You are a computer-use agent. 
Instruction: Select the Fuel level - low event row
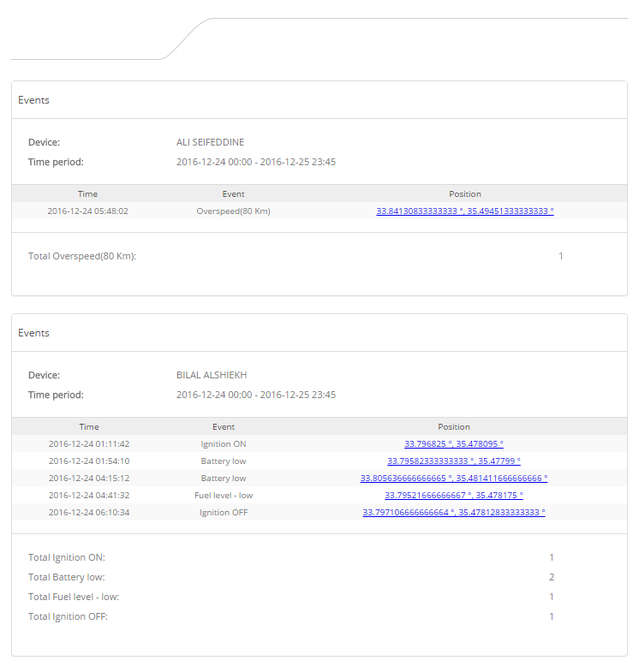tap(319, 495)
